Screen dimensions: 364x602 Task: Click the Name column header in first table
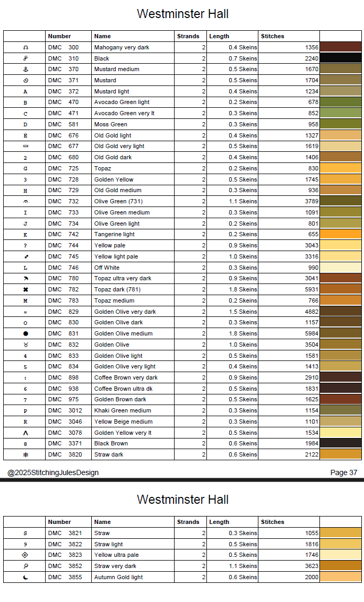[x=102, y=36]
